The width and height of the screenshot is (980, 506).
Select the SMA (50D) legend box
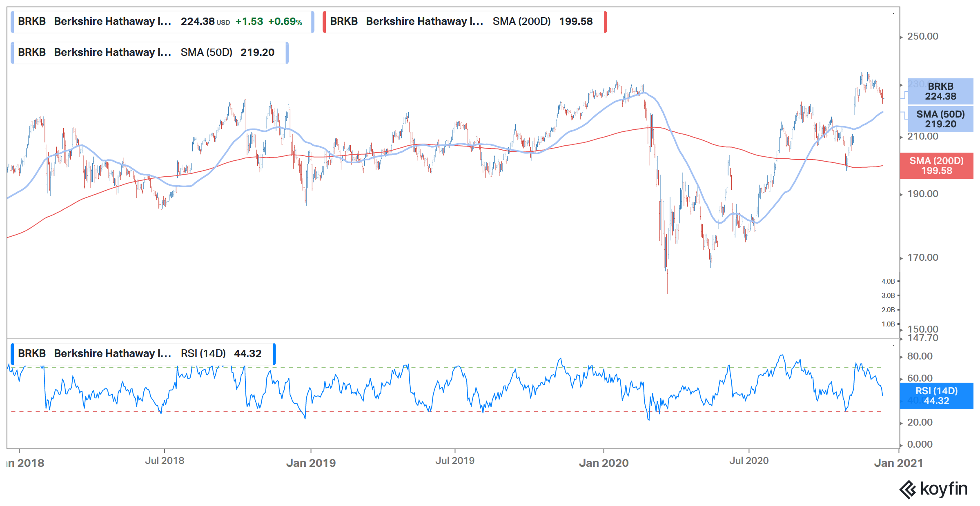pyautogui.click(x=149, y=53)
